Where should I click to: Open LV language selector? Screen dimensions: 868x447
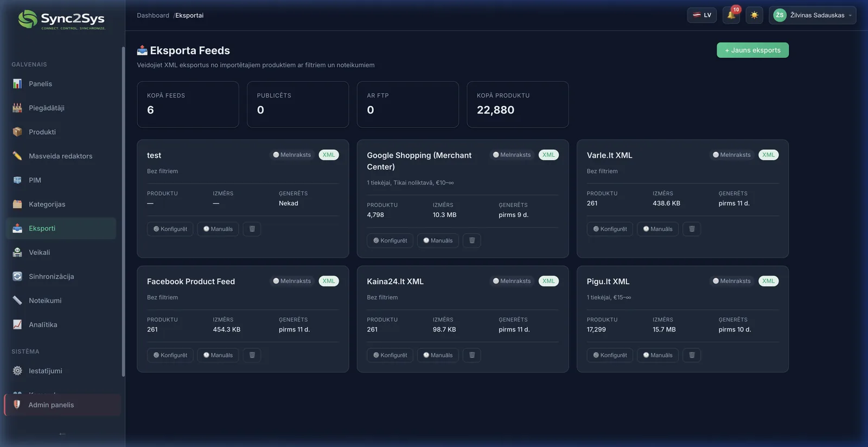(701, 15)
